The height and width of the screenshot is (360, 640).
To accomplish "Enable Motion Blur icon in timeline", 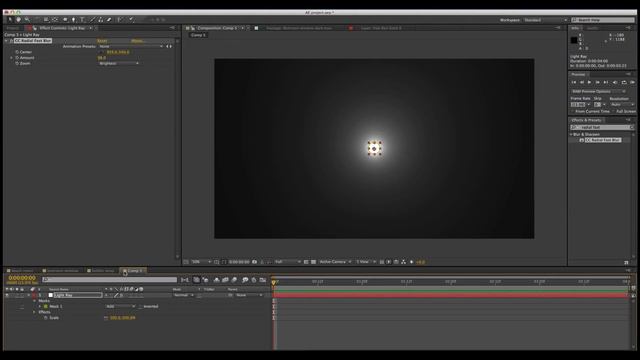I will [x=234, y=280].
